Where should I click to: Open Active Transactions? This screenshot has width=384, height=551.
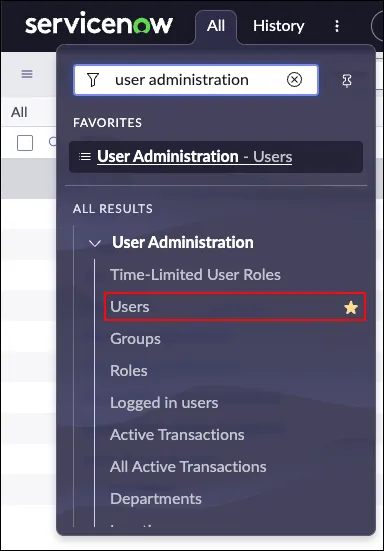pyautogui.click(x=177, y=435)
